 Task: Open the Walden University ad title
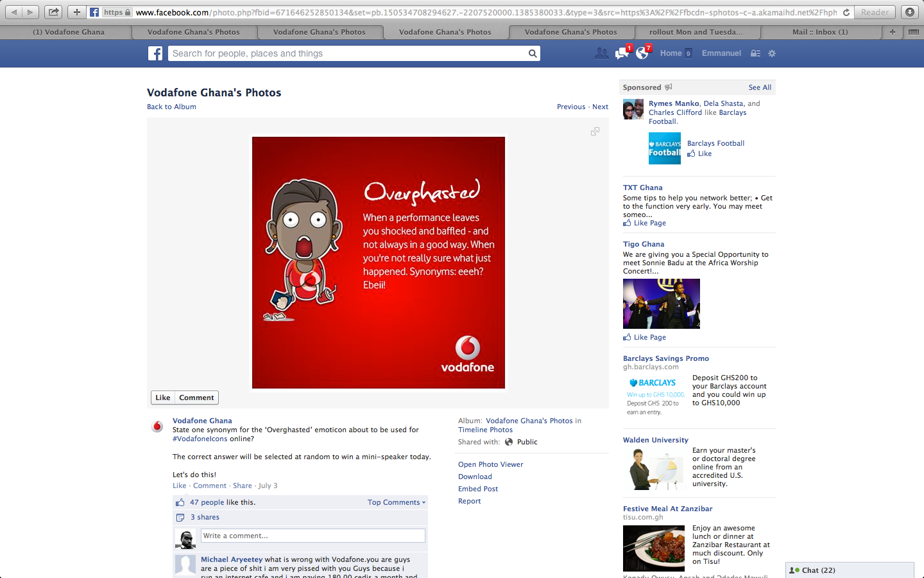(x=656, y=440)
